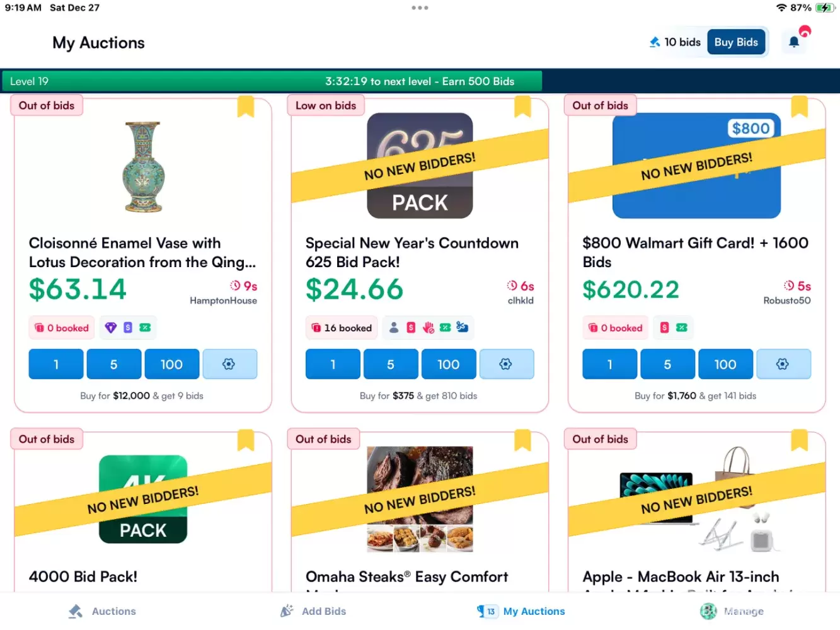Click the diamond icon on the Vase auction
The width and height of the screenshot is (840, 630).
tap(111, 328)
